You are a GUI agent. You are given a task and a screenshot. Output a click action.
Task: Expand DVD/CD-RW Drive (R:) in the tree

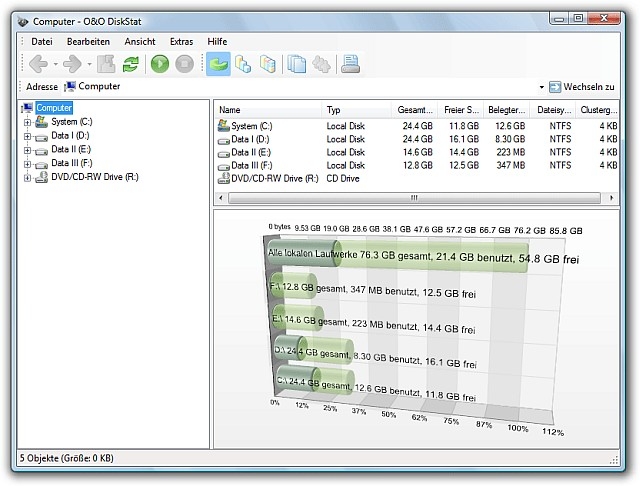click(x=27, y=177)
